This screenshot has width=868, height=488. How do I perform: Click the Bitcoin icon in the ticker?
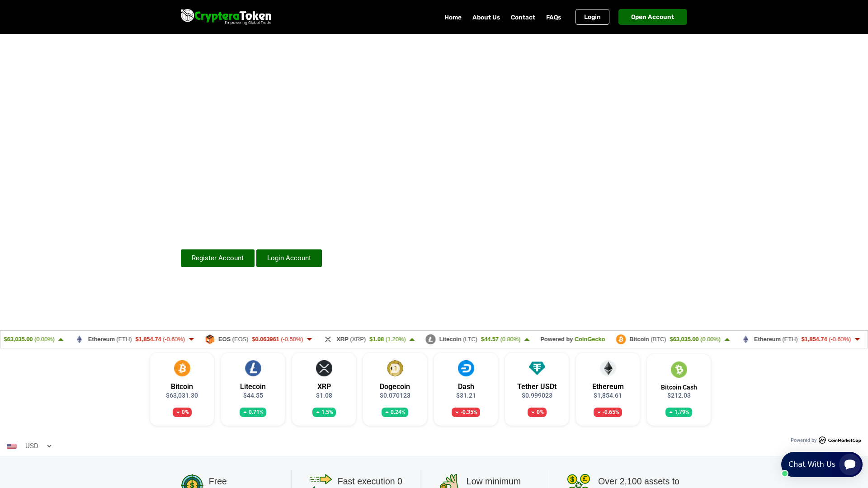tap(621, 339)
